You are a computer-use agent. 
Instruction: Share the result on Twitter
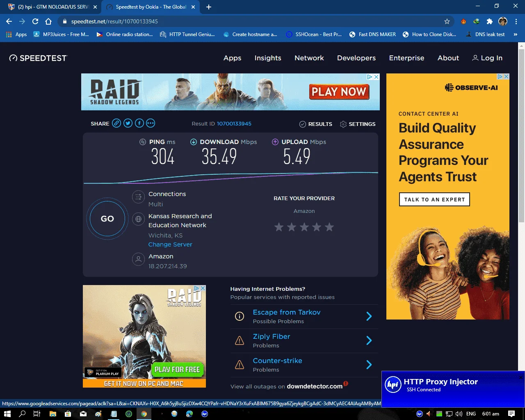pos(128,123)
